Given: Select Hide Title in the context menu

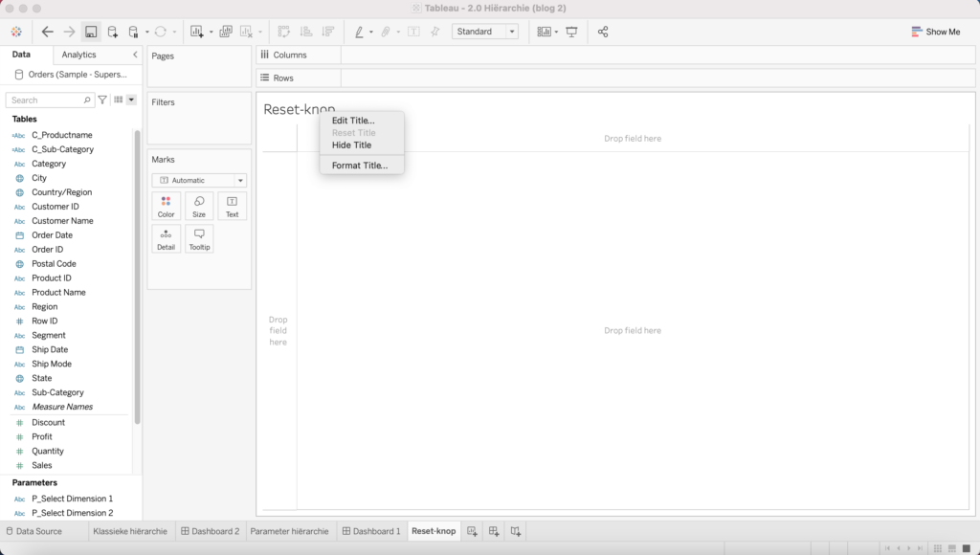Looking at the screenshot, I should (x=351, y=145).
